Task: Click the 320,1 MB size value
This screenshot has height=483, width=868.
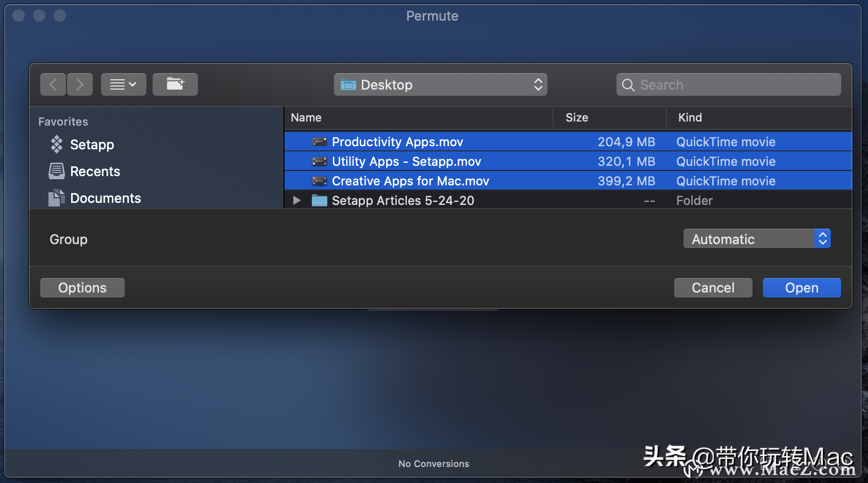Action: (626, 161)
